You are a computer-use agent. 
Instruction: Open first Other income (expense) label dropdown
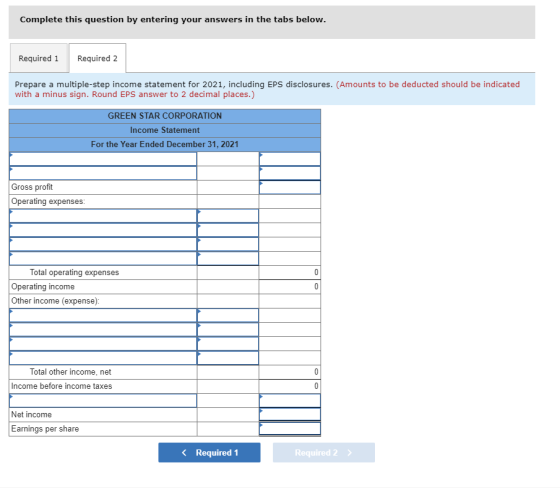click(x=103, y=315)
